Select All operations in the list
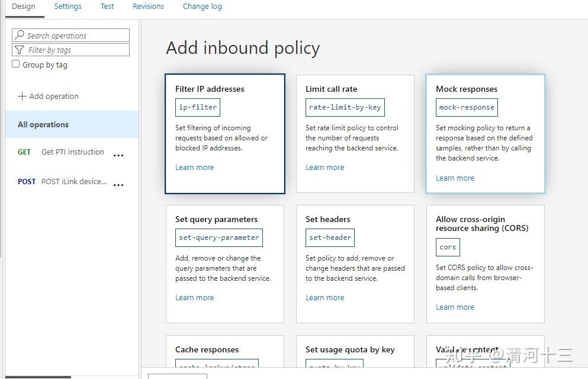This screenshot has height=379, width=588. 43,124
